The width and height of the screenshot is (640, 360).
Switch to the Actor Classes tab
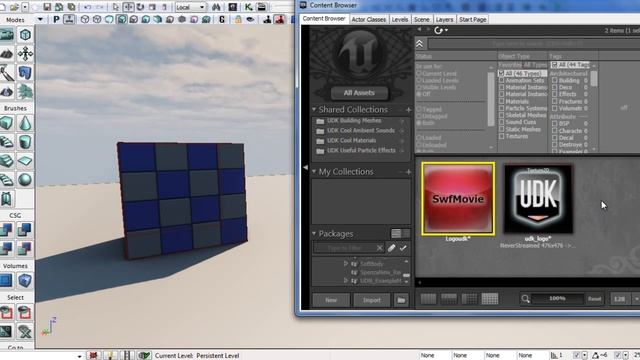pos(369,20)
